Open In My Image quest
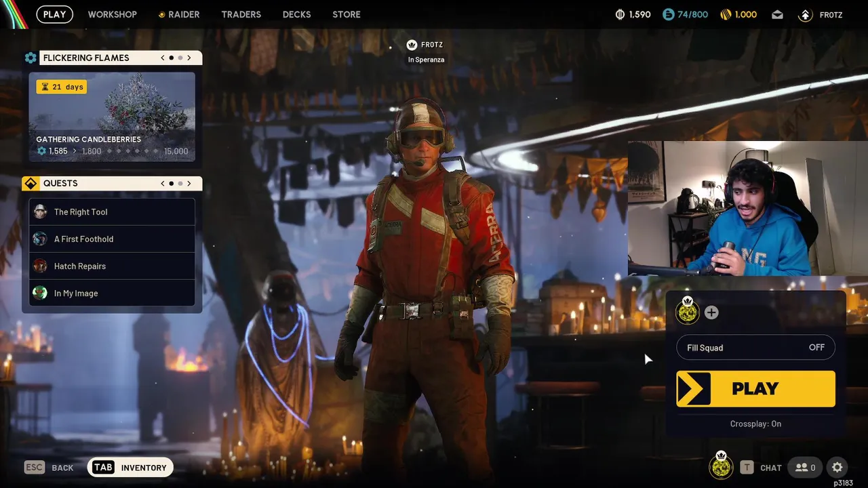This screenshot has height=488, width=868. (x=112, y=293)
